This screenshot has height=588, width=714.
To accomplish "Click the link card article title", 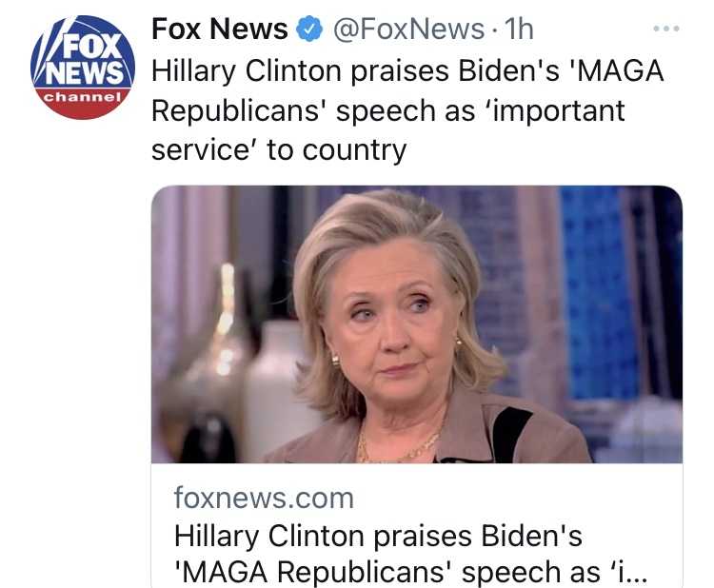I will (409, 554).
